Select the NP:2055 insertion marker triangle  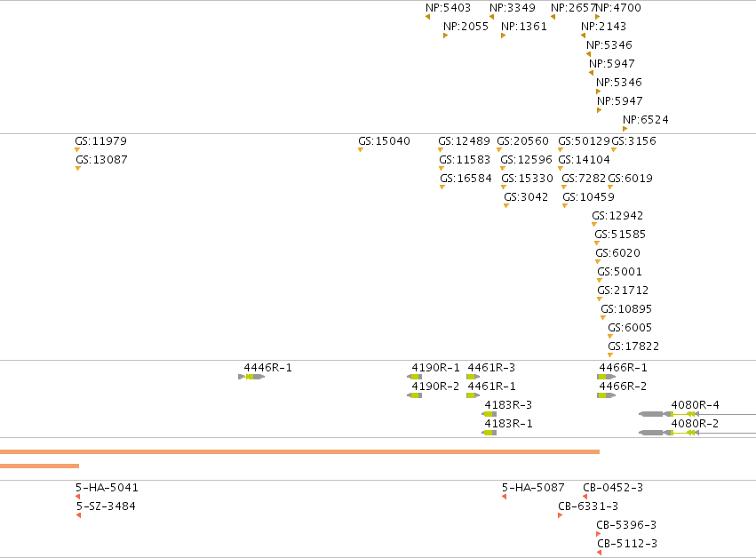click(445, 36)
